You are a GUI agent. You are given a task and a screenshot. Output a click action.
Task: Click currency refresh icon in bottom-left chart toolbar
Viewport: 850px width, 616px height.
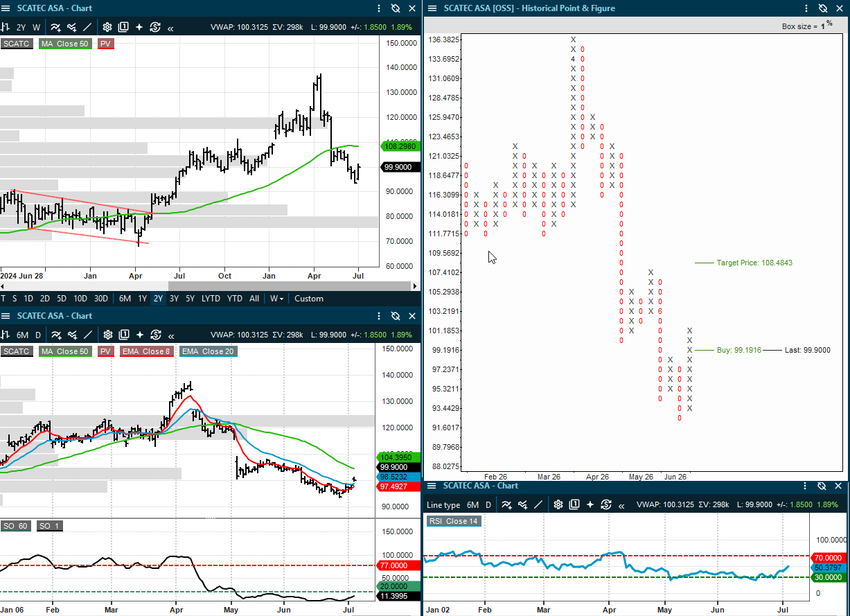point(156,335)
